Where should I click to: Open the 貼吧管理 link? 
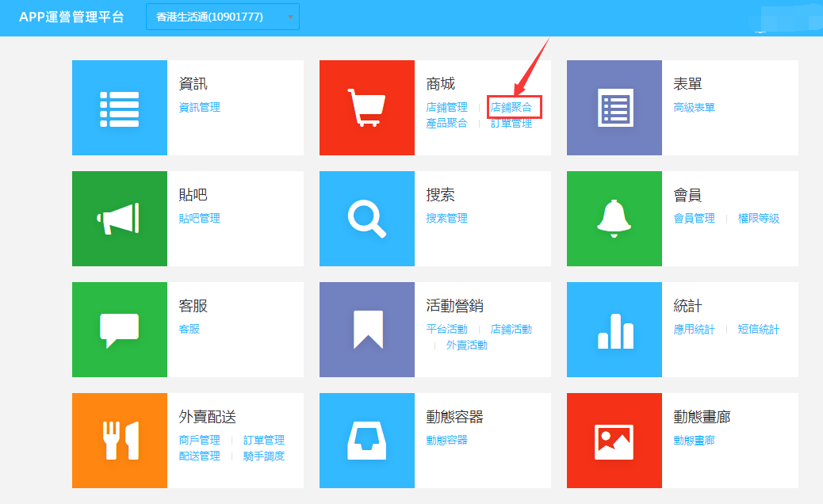(200, 218)
